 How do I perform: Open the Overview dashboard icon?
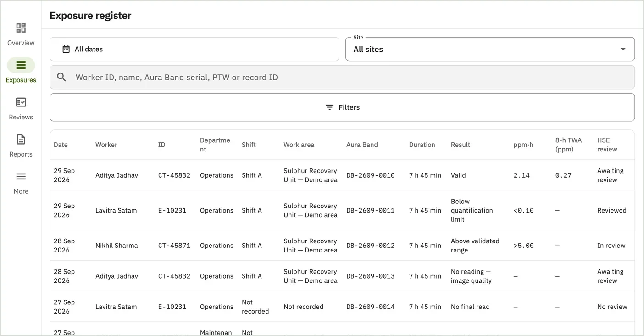coord(21,28)
